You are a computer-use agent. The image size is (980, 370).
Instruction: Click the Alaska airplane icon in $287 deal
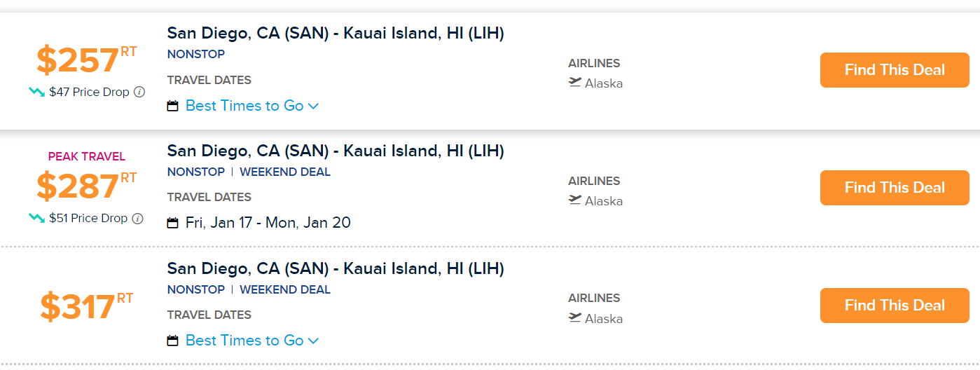575,200
